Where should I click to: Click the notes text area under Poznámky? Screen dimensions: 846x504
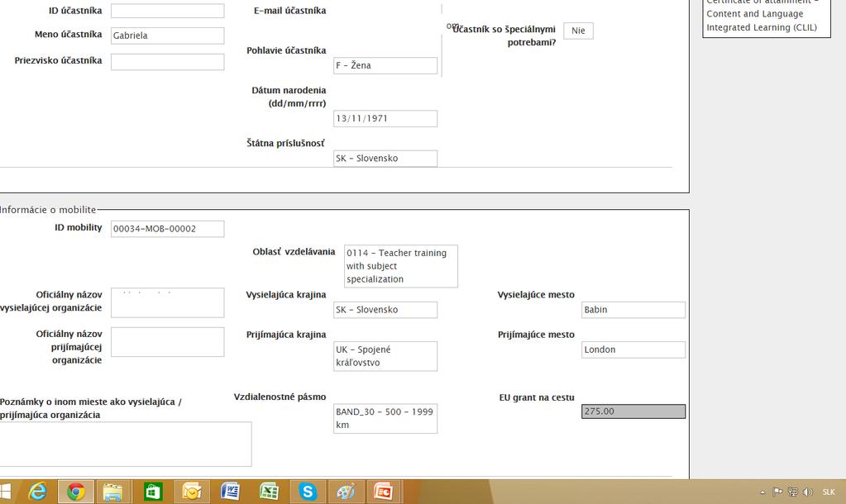(126, 445)
